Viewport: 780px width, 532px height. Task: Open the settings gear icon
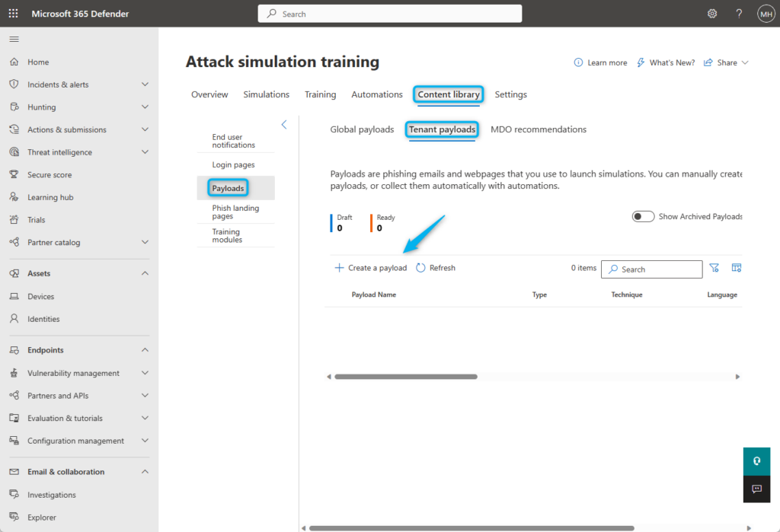(x=711, y=13)
